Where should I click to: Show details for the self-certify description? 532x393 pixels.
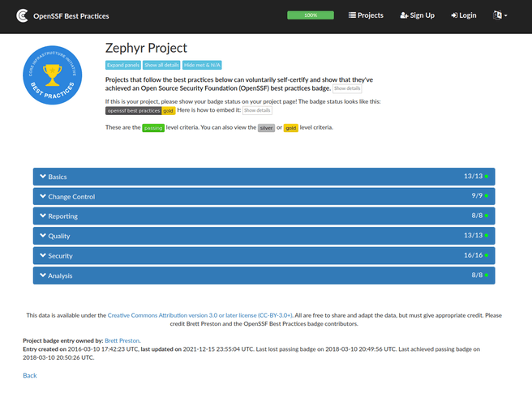[347, 88]
